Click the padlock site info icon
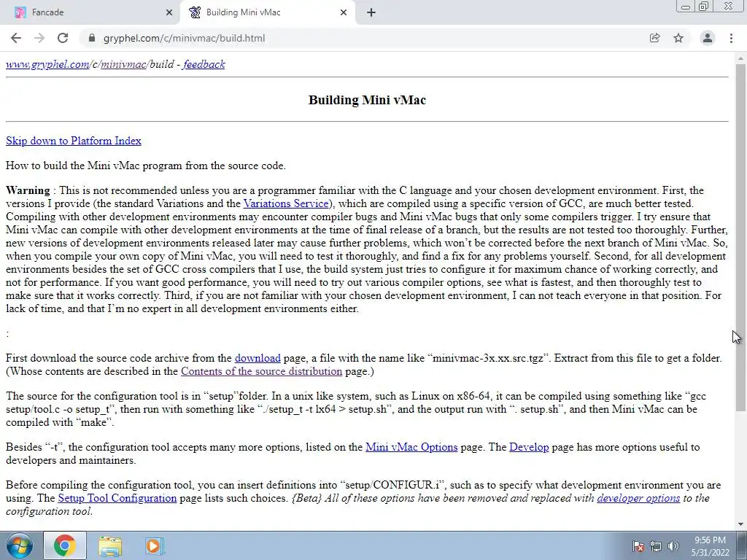The height and width of the screenshot is (560, 747). point(92,38)
